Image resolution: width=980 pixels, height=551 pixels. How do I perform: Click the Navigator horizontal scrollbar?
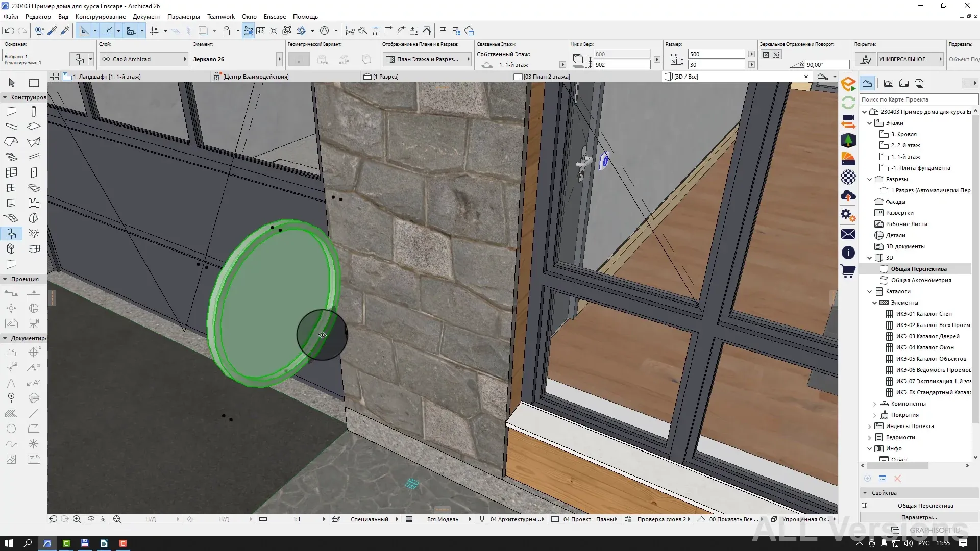[898, 466]
